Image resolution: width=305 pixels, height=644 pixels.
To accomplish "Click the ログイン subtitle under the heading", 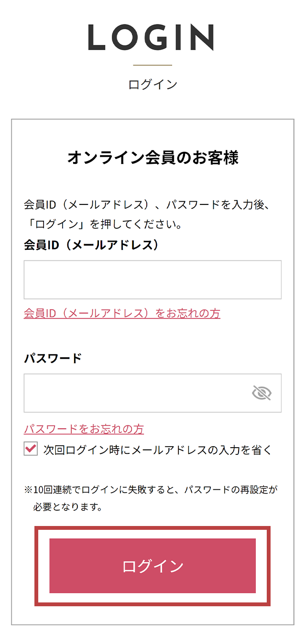I will coord(152,85).
